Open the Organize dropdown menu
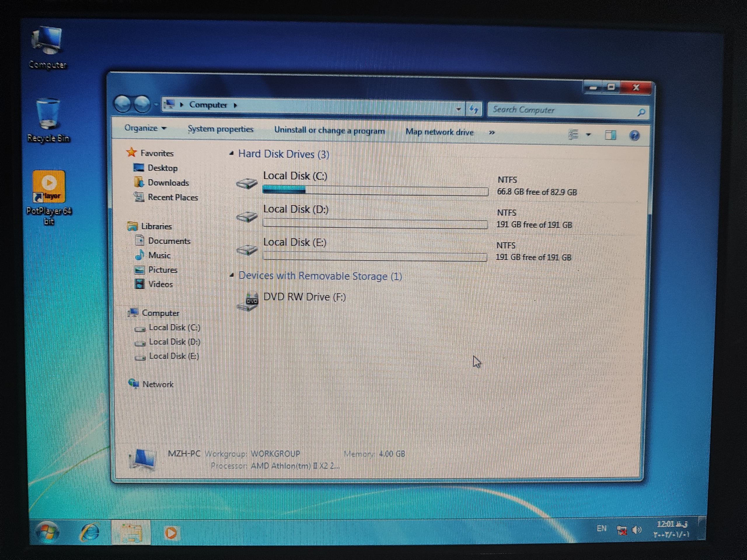This screenshot has width=747, height=560. [145, 128]
